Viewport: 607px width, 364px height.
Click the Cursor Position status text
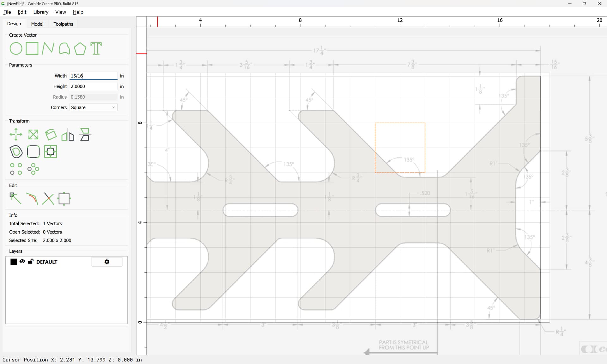point(72,360)
